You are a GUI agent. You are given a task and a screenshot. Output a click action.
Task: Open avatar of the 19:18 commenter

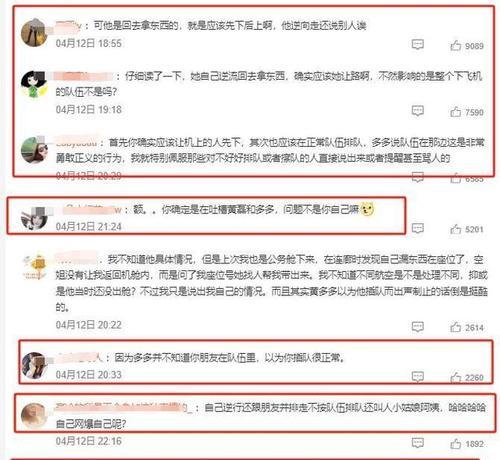pos(34,84)
